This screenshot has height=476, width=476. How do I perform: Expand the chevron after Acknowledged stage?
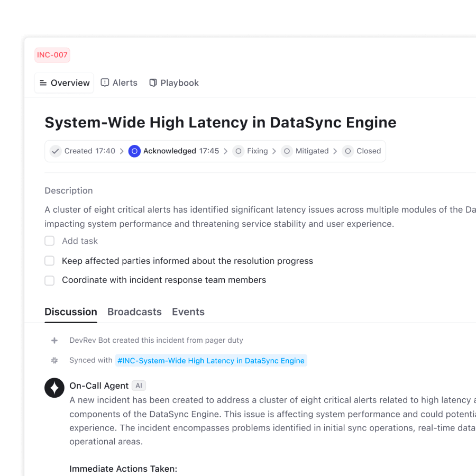[226, 151]
